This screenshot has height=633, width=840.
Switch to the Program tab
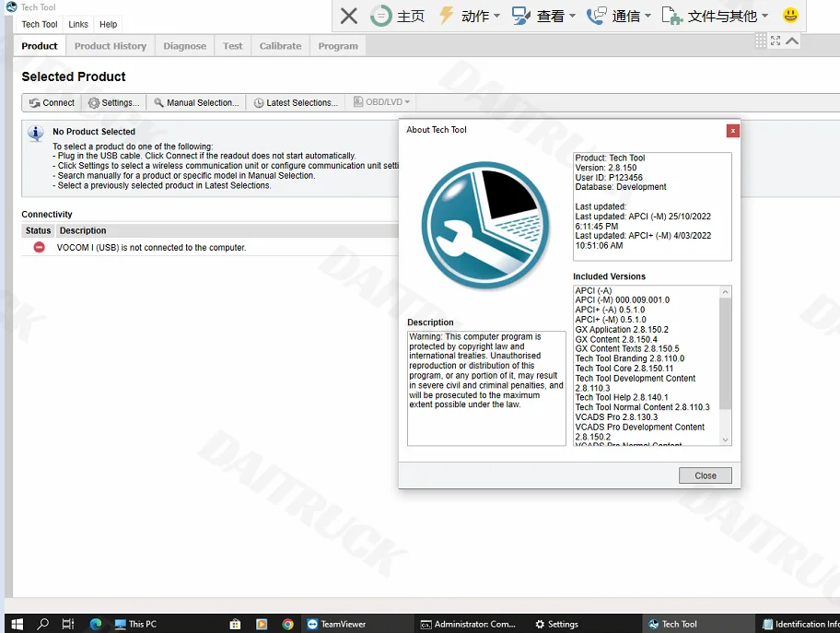338,46
